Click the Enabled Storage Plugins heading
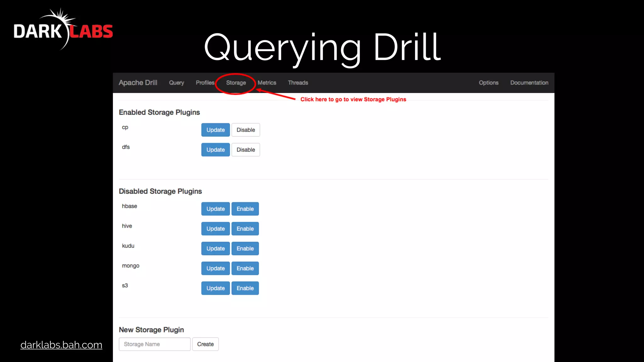Viewport: 644px width, 362px height. [x=159, y=112]
